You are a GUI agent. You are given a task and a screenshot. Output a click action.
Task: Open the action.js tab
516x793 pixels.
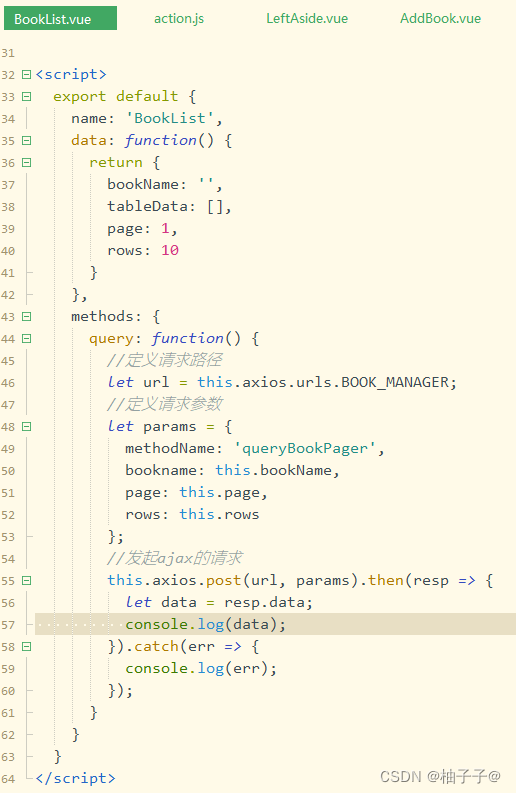pos(179,19)
